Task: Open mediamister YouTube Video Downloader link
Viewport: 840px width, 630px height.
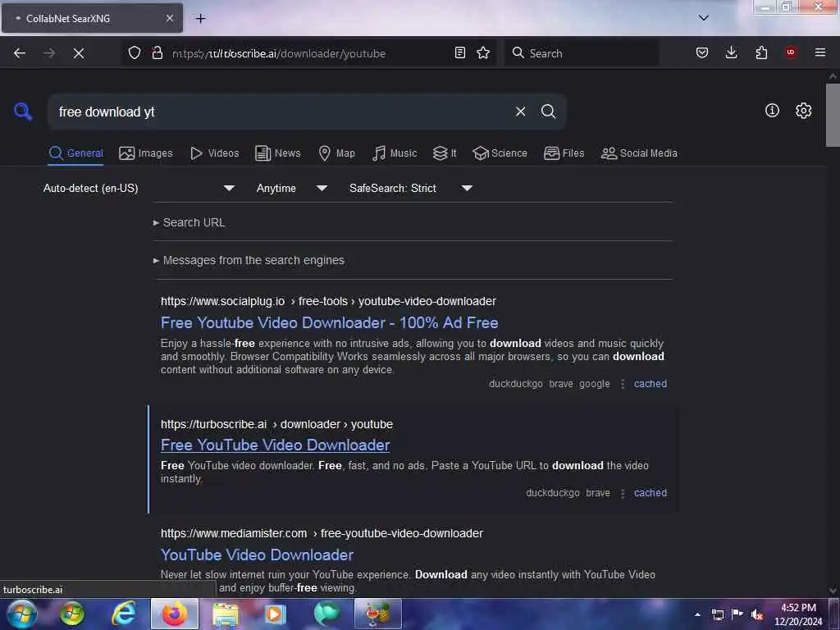Action: point(257,555)
